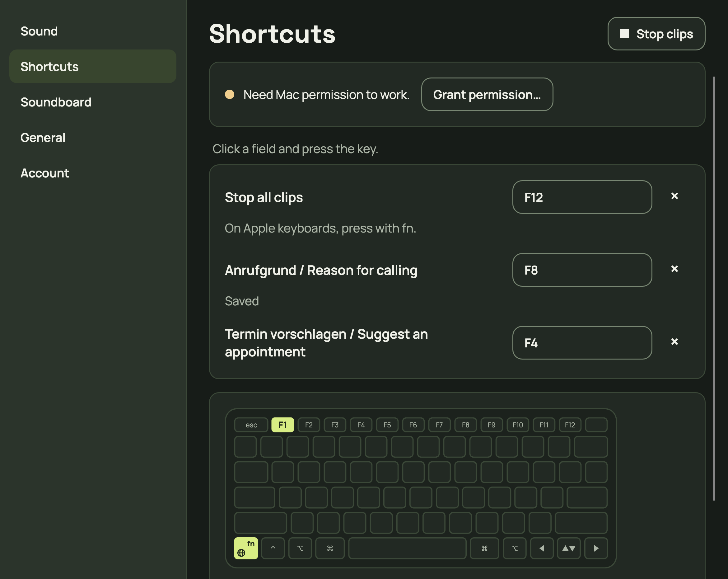
Task: Click the 'Need Mac permission to work.' text
Action: click(326, 95)
